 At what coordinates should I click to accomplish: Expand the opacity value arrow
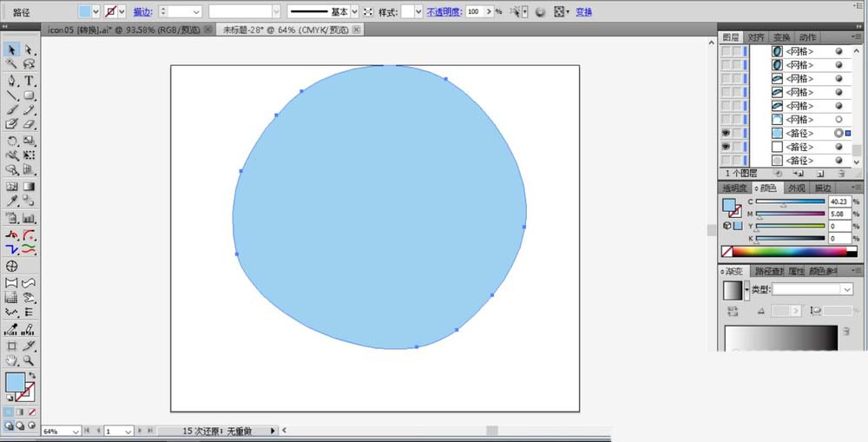coord(489,11)
